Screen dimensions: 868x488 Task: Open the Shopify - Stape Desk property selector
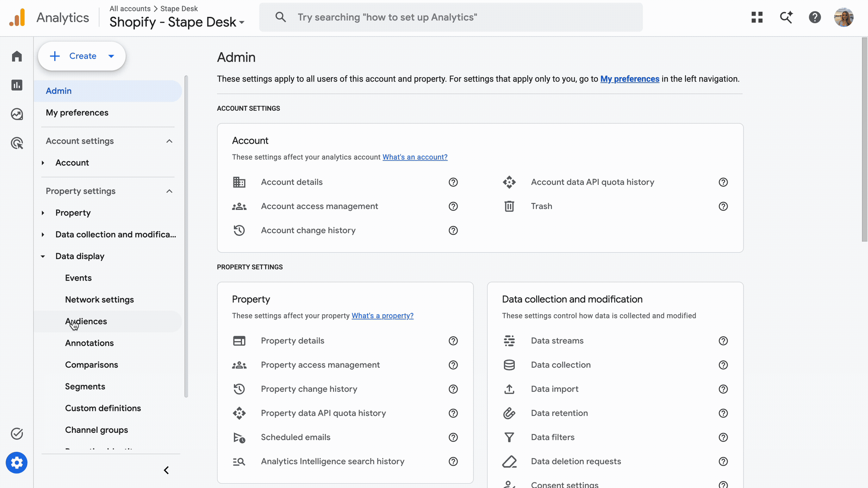[177, 22]
